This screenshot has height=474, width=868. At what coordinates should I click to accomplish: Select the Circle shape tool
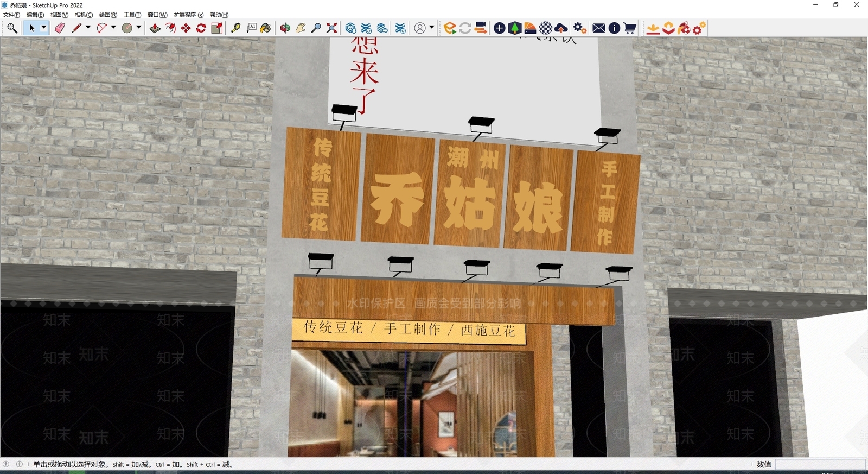pyautogui.click(x=127, y=28)
